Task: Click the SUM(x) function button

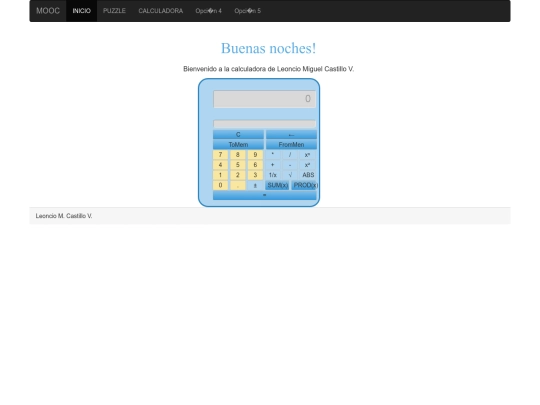Action: [x=278, y=185]
